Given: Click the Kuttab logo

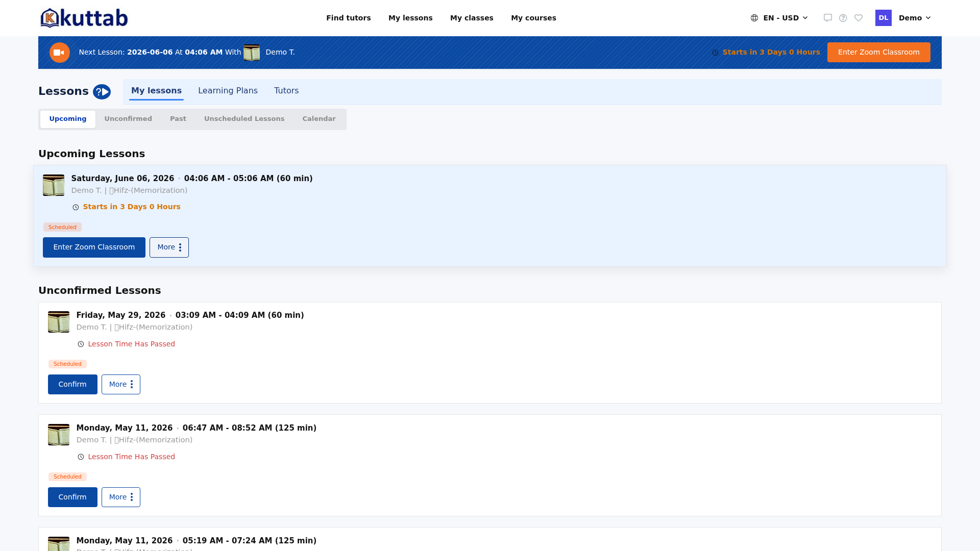Looking at the screenshot, I should coord(84,18).
